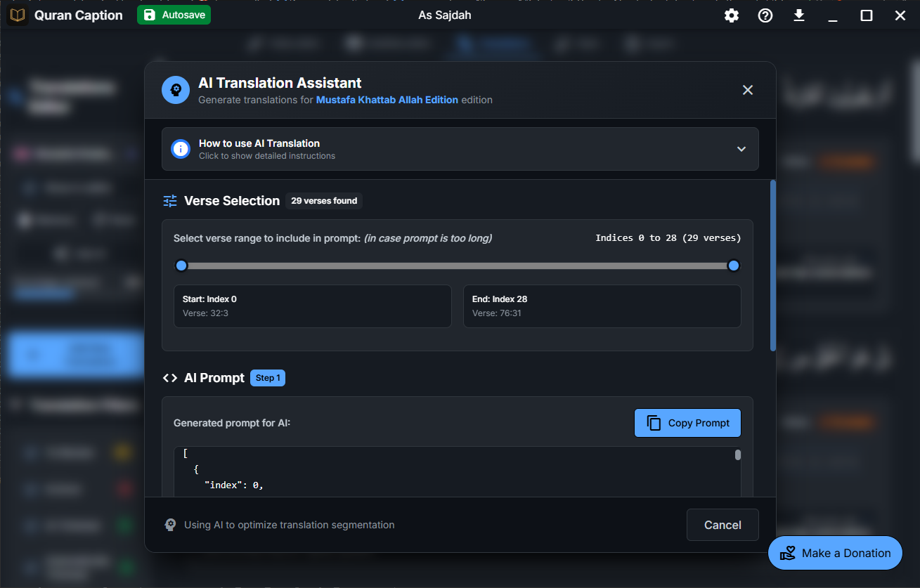
Task: Cancel the AI translation dialog
Action: point(723,525)
